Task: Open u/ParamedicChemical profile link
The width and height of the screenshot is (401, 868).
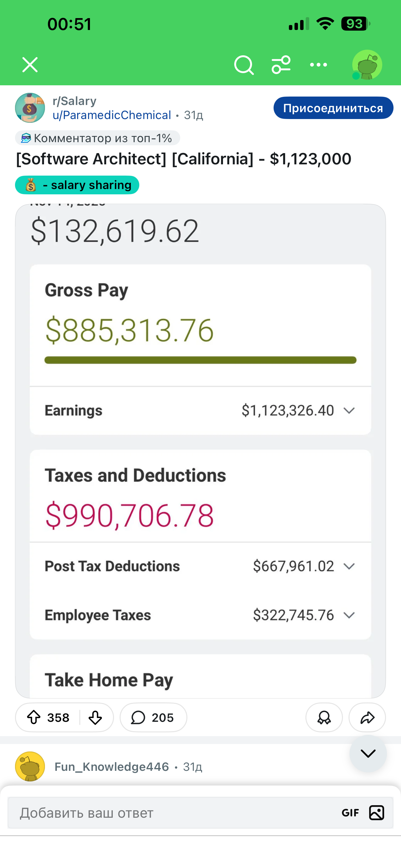Action: [112, 115]
